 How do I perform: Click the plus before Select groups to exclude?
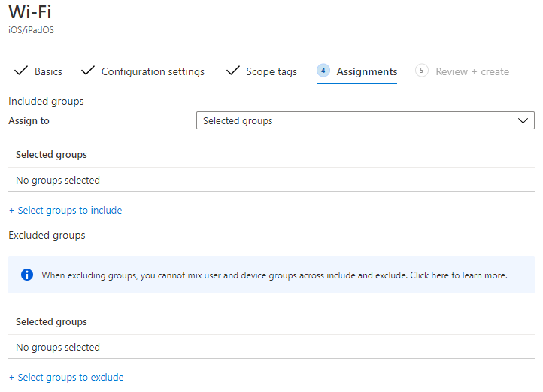tap(11, 378)
